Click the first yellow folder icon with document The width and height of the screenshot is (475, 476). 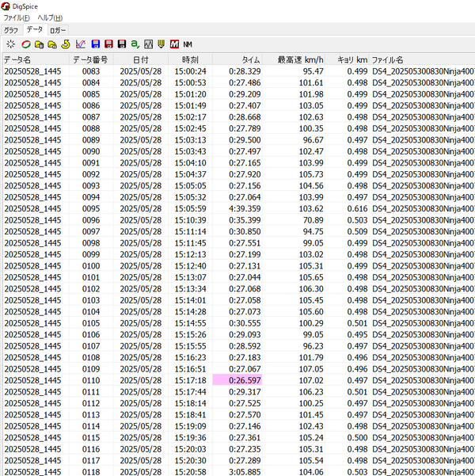coord(39,44)
